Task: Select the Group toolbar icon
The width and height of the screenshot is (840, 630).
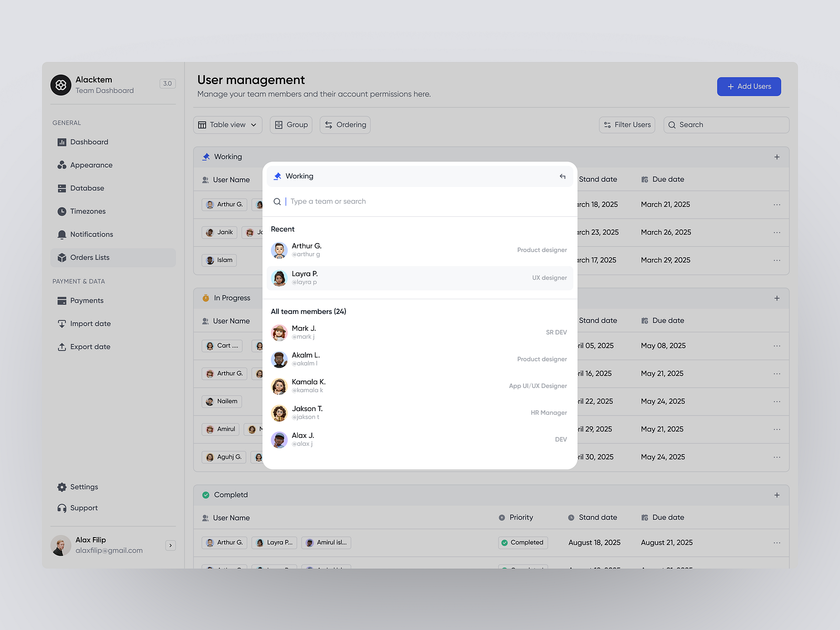Action: [279, 124]
